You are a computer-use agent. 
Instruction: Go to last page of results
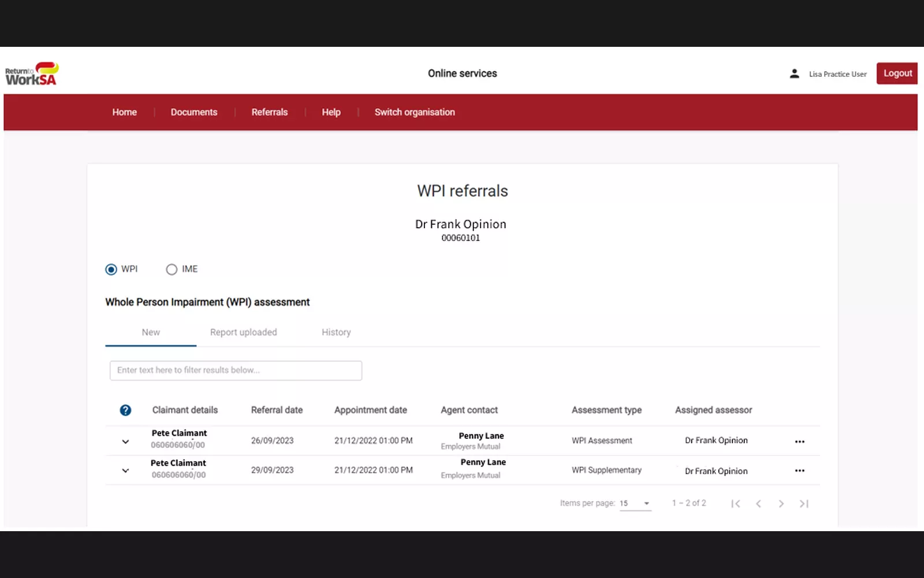(x=804, y=503)
